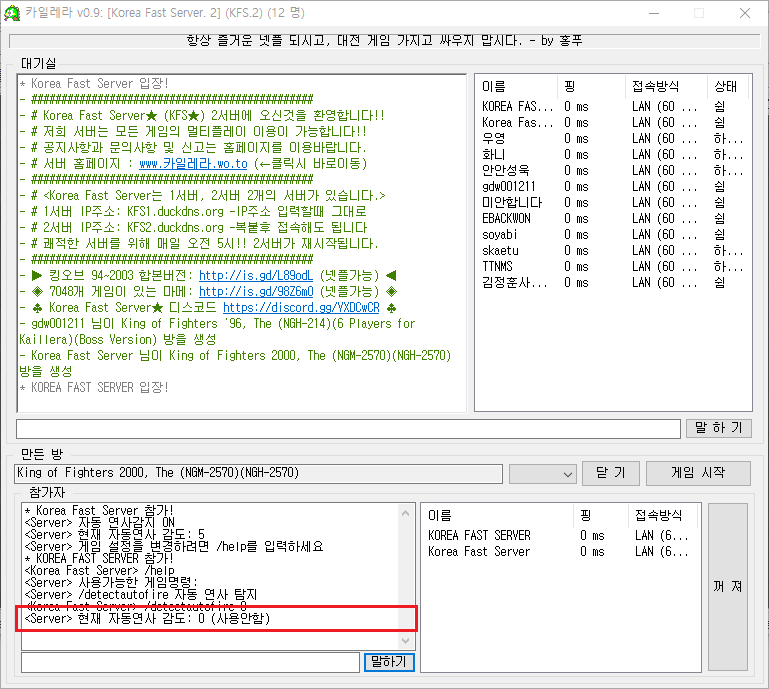The height and width of the screenshot is (689, 769).
Task: Open the dropdown beside the game name
Action: tap(542, 474)
